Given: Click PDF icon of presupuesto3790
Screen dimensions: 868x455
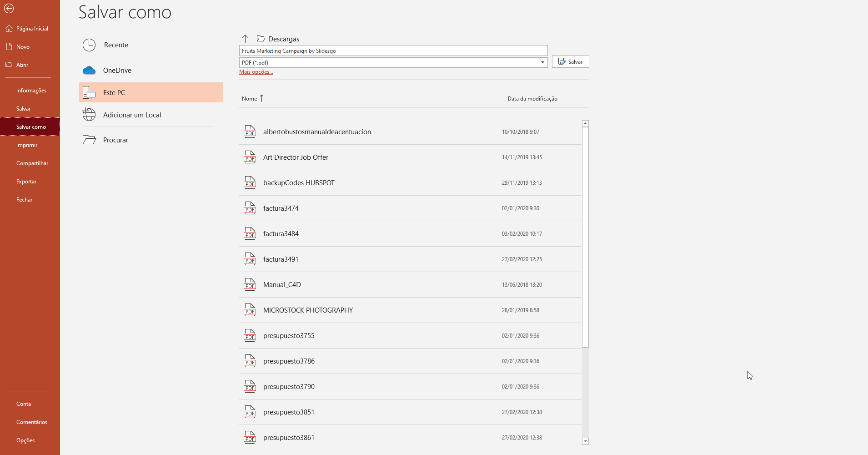Looking at the screenshot, I should click(x=250, y=386).
